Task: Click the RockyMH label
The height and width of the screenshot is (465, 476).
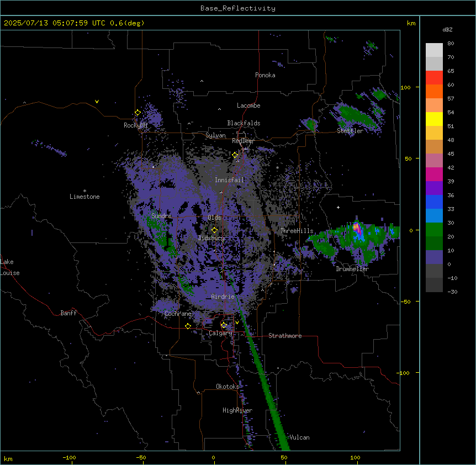Action: 135,125
